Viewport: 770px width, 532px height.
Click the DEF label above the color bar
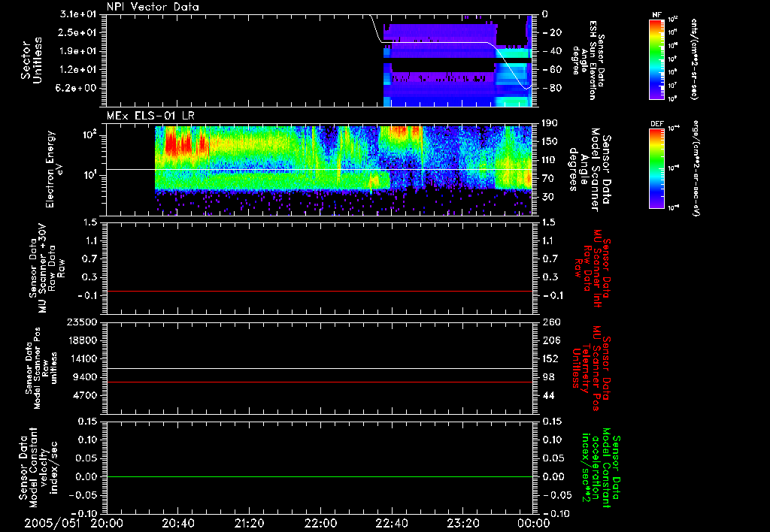[657, 124]
